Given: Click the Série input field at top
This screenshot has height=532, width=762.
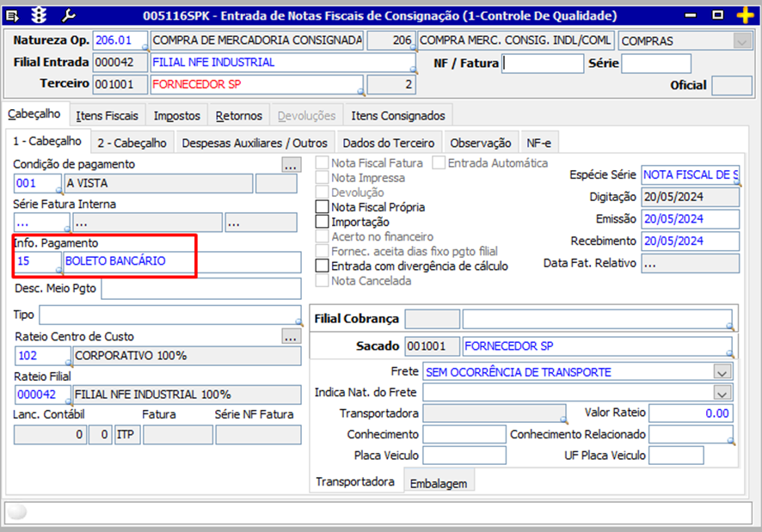Looking at the screenshot, I should [x=656, y=63].
